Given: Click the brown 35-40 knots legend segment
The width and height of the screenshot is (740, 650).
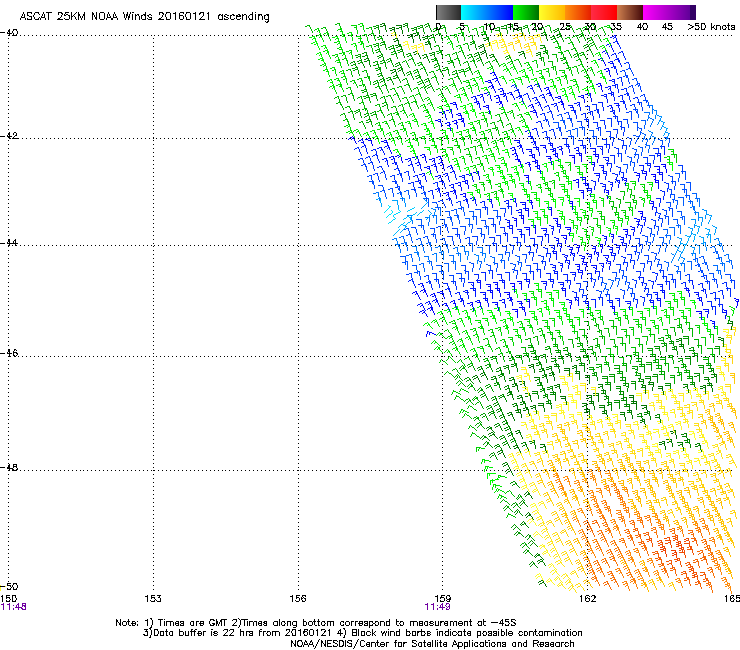Looking at the screenshot, I should coord(630,12).
